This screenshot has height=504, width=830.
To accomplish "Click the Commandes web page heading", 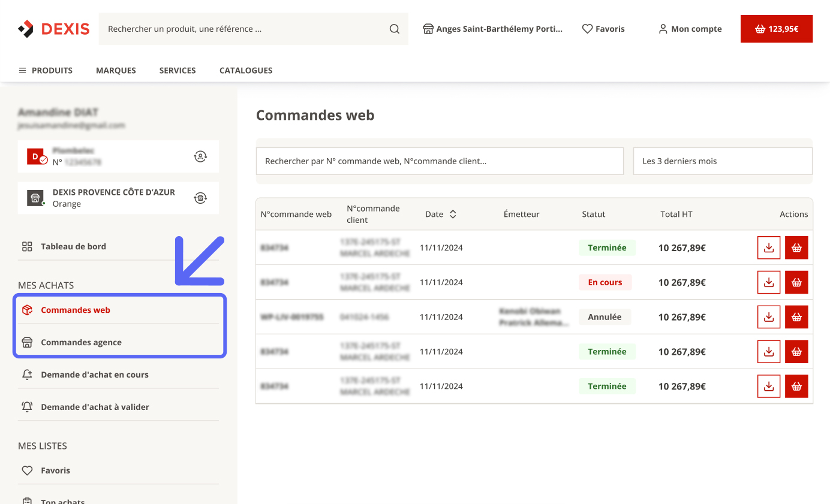I will (x=315, y=115).
